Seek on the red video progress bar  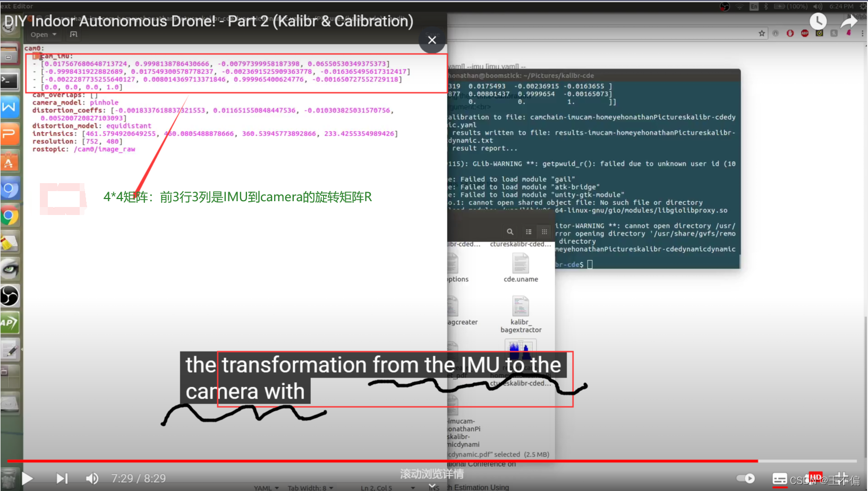[x=382, y=461]
